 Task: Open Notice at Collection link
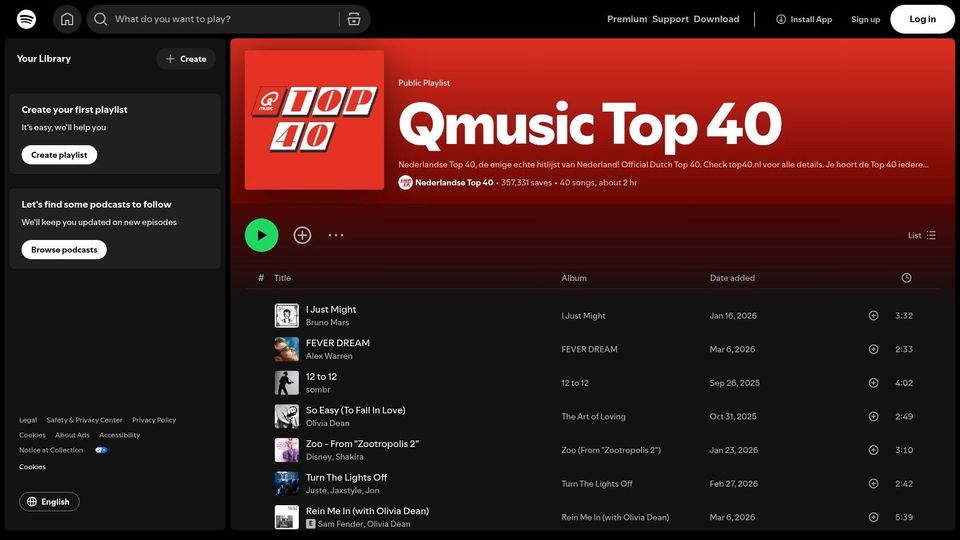click(51, 450)
